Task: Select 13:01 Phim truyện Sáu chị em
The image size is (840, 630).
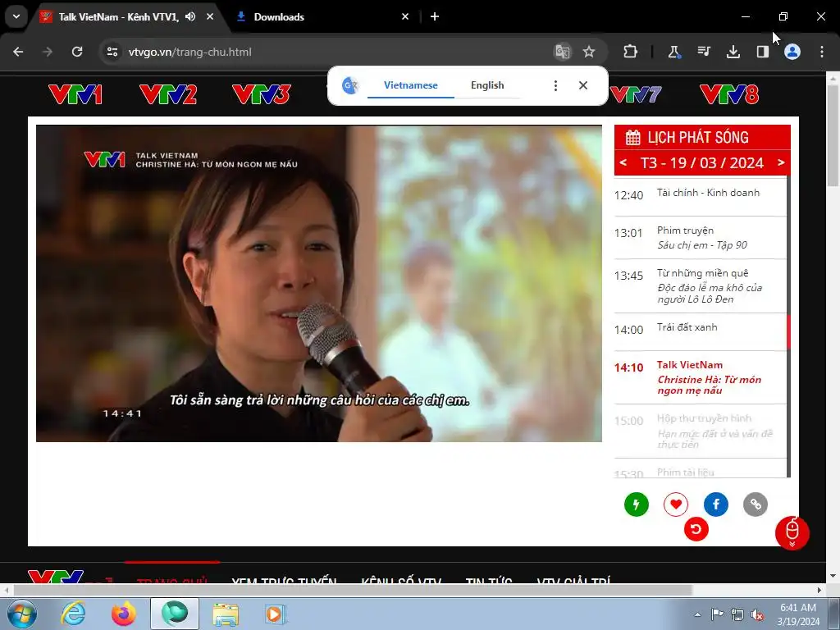Action: pos(700,238)
